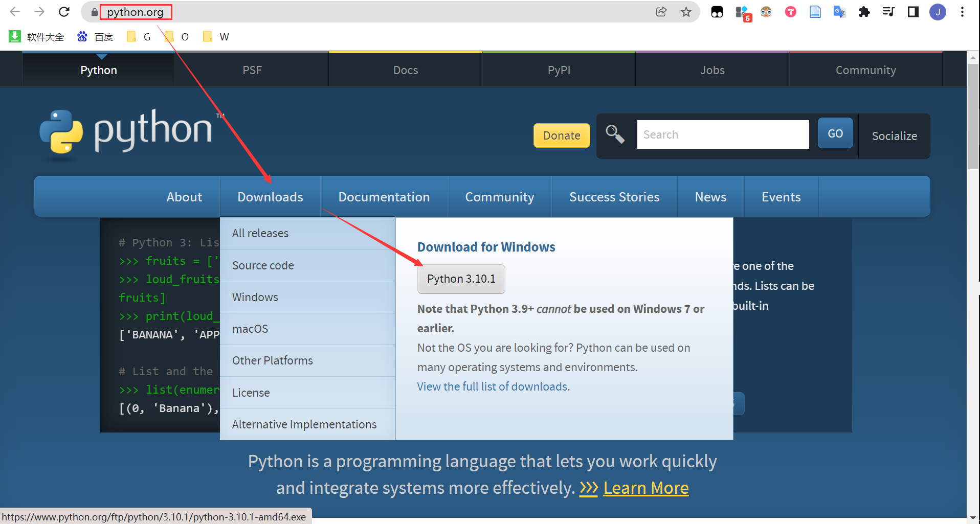Image resolution: width=980 pixels, height=524 pixels.
Task: Select Source code in Downloads menu
Action: pyautogui.click(x=307, y=265)
